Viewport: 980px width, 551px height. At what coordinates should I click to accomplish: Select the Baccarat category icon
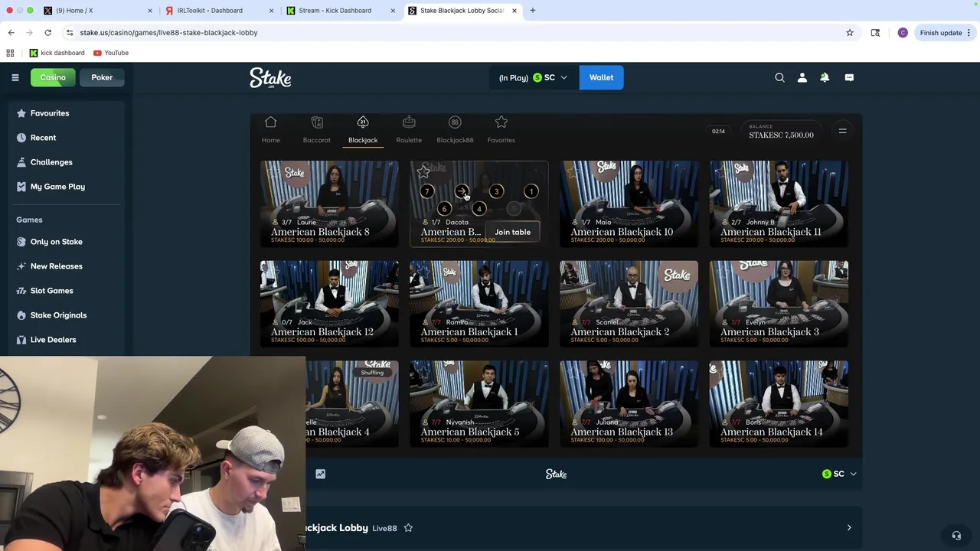(x=317, y=129)
